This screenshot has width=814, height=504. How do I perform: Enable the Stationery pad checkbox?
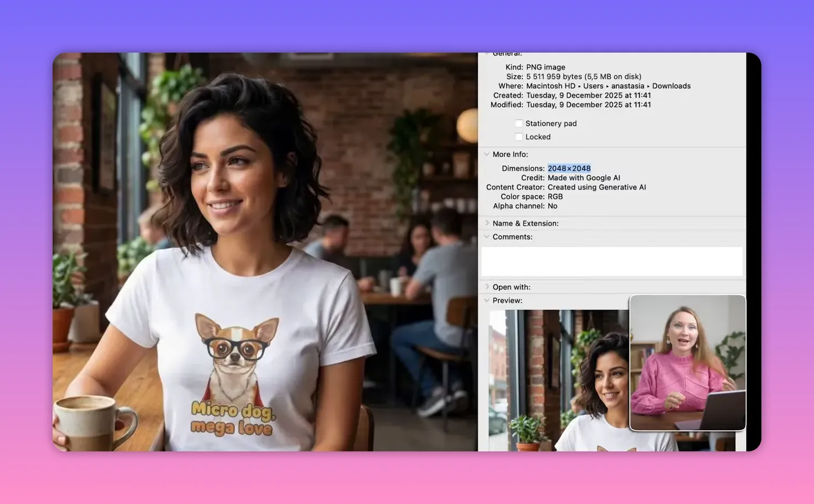click(519, 123)
